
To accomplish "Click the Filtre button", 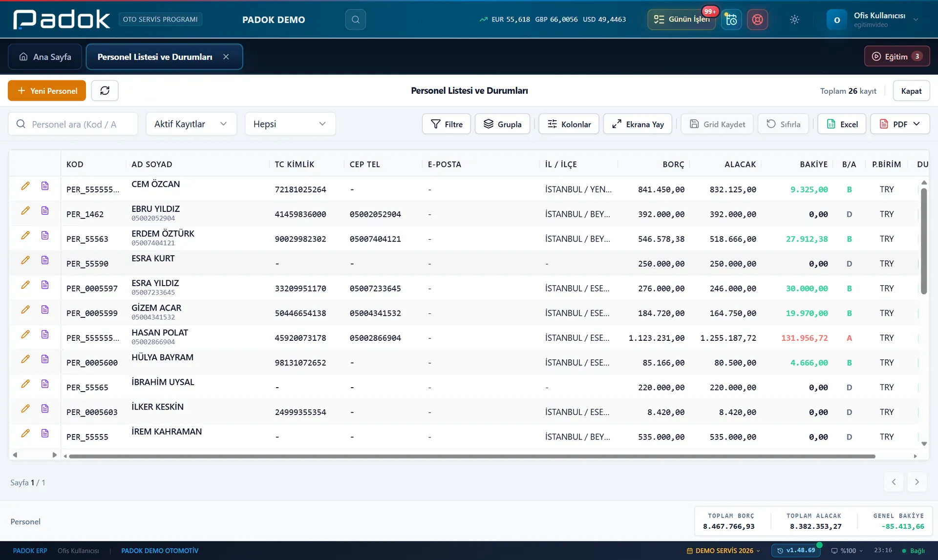I will (447, 124).
